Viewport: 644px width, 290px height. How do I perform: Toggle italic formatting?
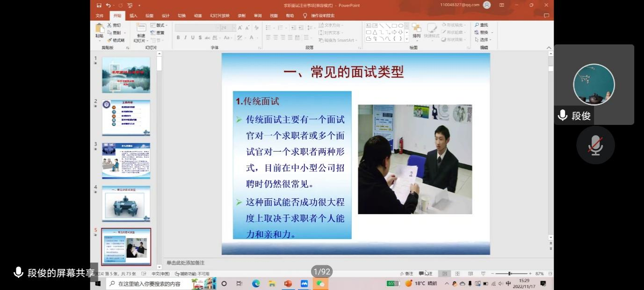(185, 37)
